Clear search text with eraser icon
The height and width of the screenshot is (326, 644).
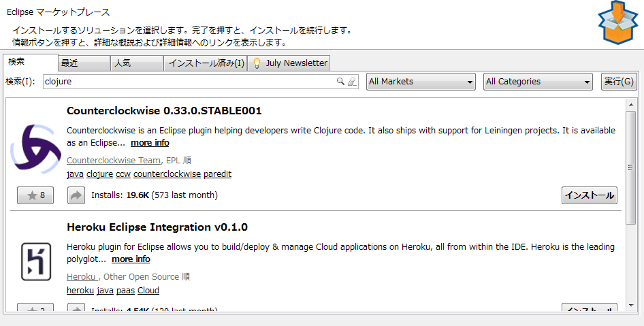pos(352,81)
